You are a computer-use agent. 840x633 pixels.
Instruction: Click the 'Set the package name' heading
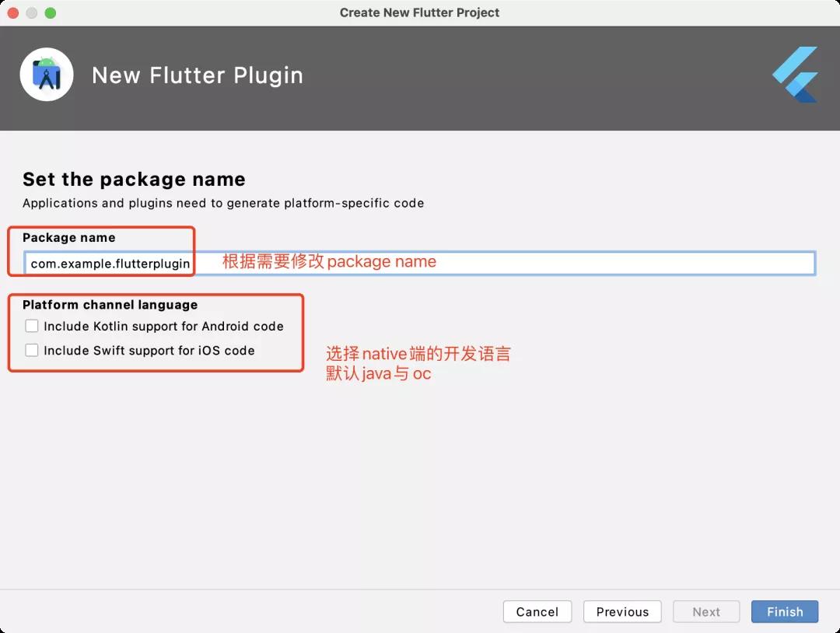click(134, 179)
